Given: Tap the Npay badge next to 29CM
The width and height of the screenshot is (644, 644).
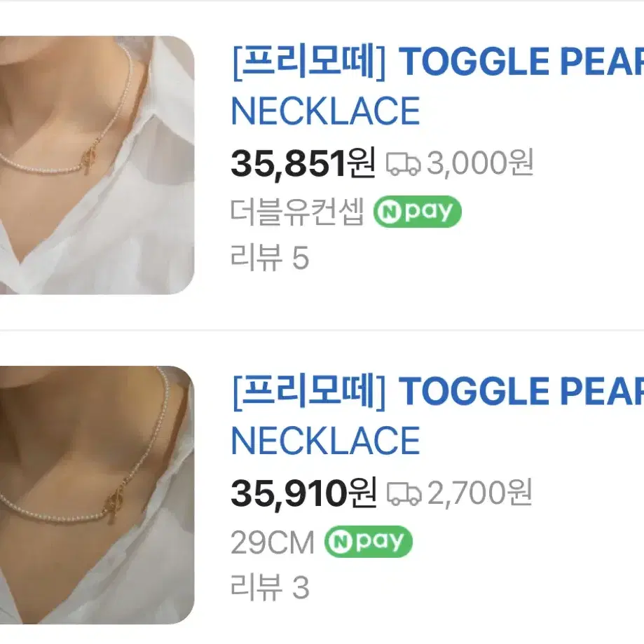Looking at the screenshot, I should [x=369, y=541].
